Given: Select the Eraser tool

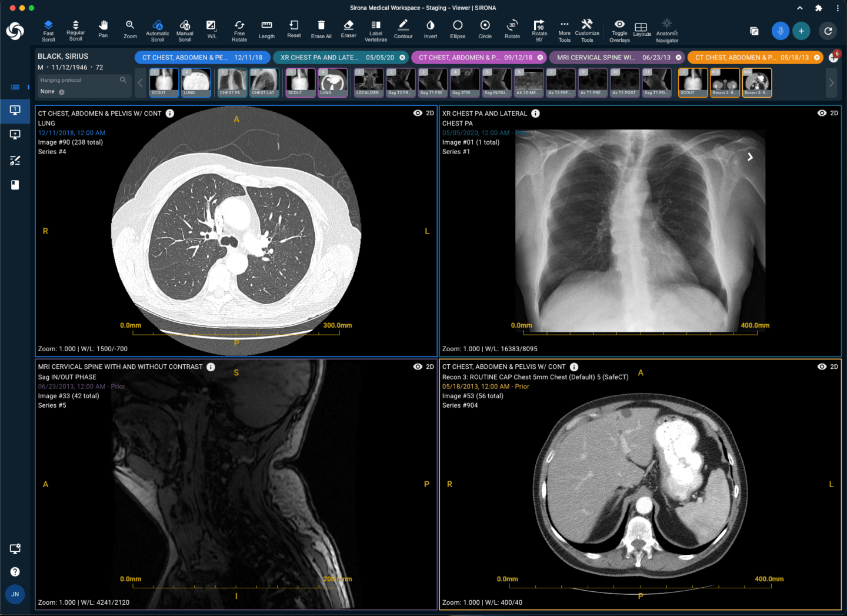Looking at the screenshot, I should coord(348,29).
